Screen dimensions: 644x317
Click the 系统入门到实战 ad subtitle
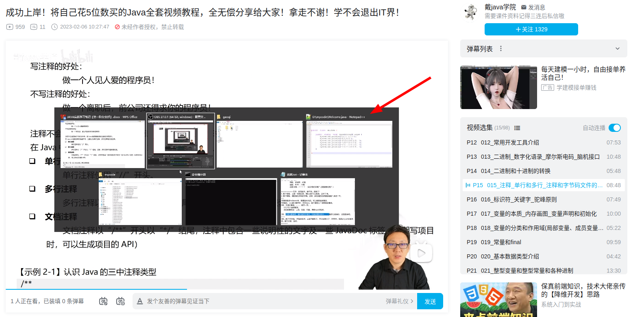coord(561,304)
